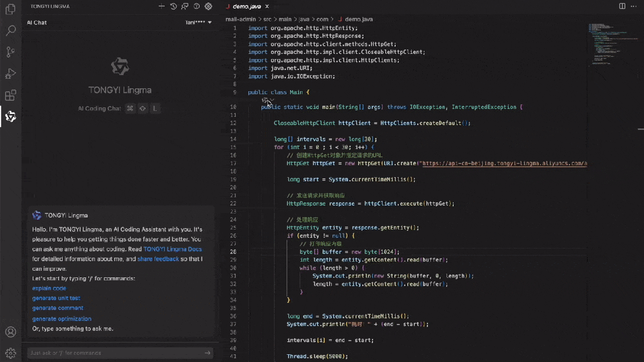
Task: Start a new chat with the plus icon
Action: pyautogui.click(x=162, y=6)
